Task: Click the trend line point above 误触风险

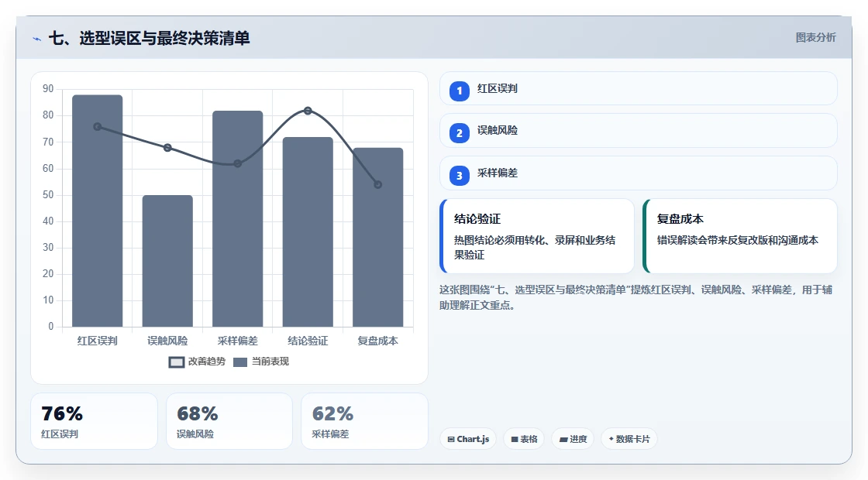Action: coord(167,148)
